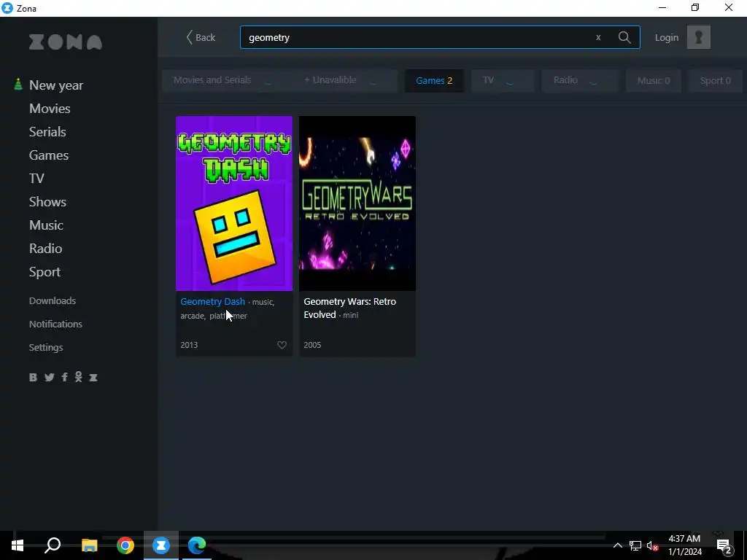747x560 pixels.
Task: Open Shows section in sidebar
Action: point(47,201)
